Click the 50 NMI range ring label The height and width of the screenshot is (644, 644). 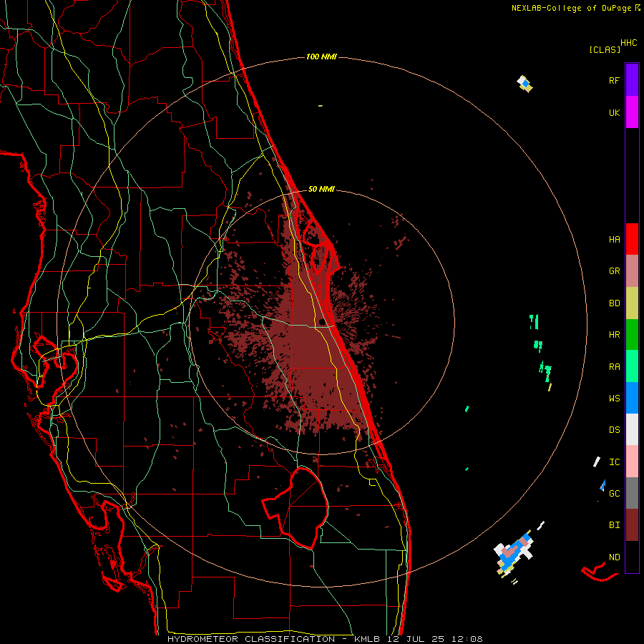321,189
